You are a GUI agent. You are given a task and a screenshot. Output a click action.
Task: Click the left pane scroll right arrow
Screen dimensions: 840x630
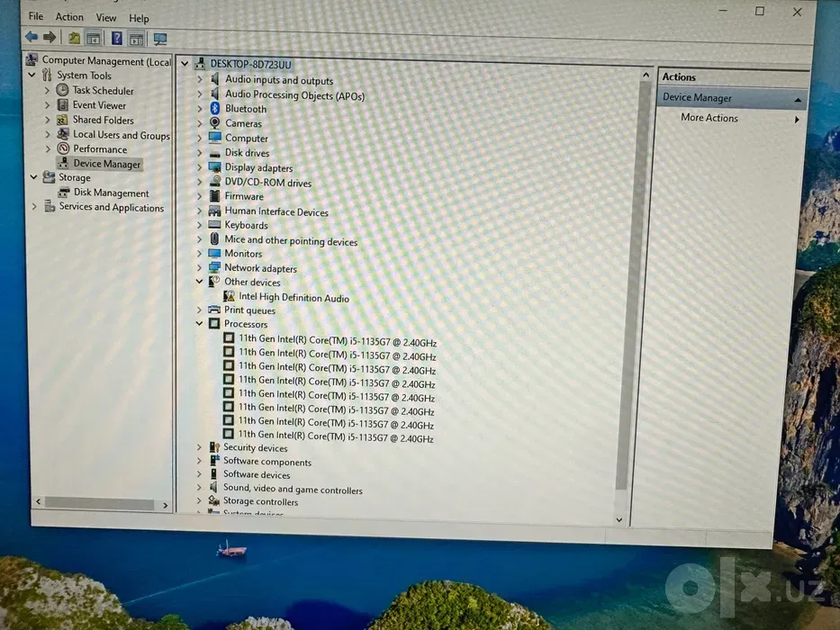point(165,505)
